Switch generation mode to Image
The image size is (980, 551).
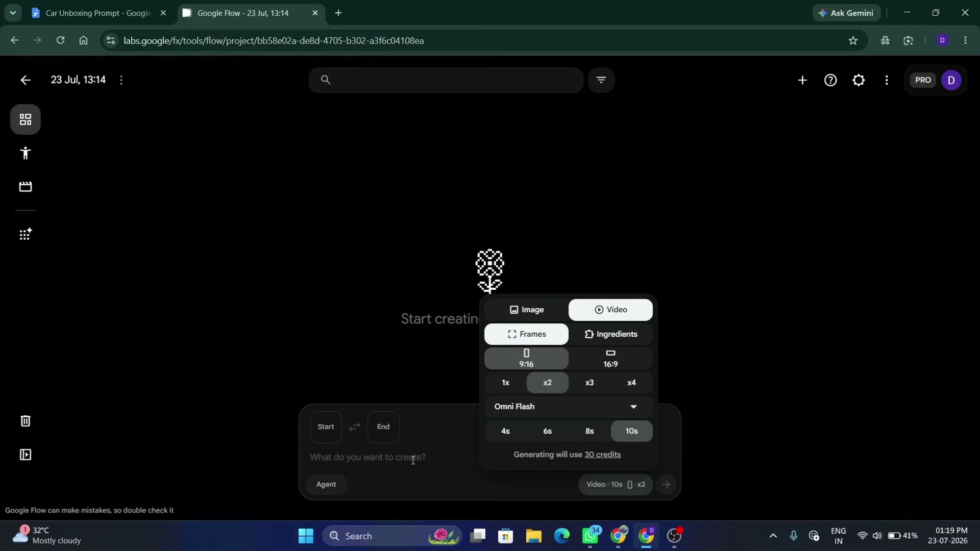point(526,310)
